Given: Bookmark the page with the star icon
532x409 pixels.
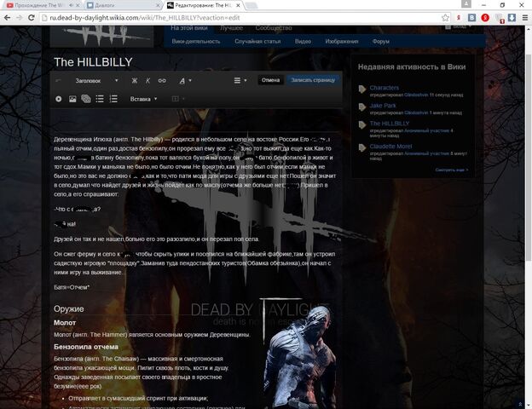Looking at the screenshot, I should (445, 18).
